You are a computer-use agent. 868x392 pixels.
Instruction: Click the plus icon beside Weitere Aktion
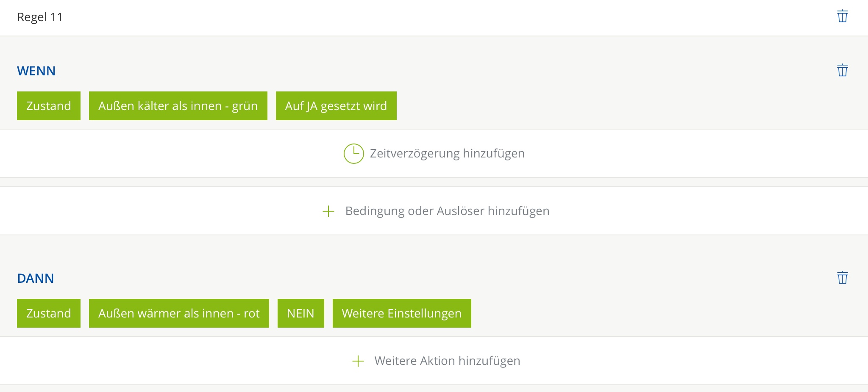(358, 361)
